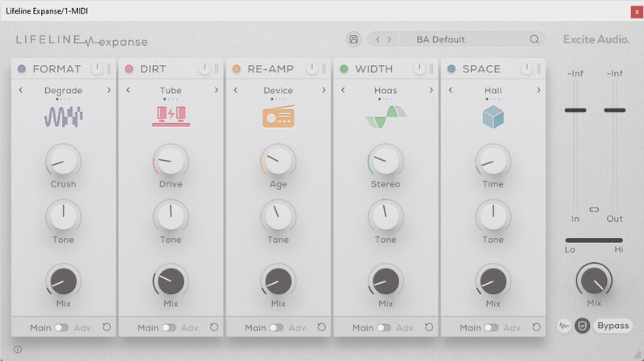This screenshot has width=644, height=361.
Task: Click the global Mix knob under Lo/Hi
Action: coord(594,281)
